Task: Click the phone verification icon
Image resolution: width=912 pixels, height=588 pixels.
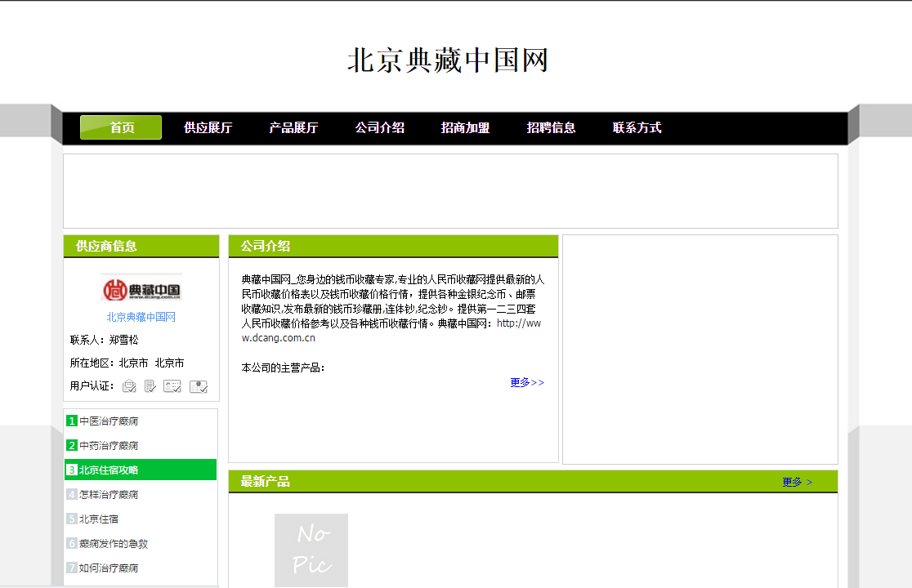Action: pos(150,386)
